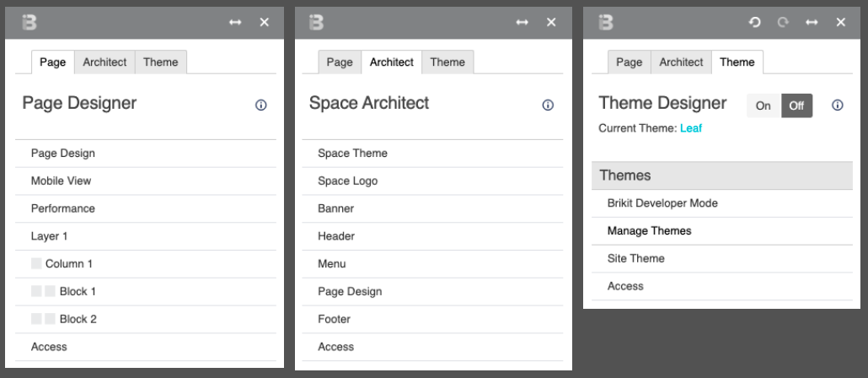Screen dimensions: 868x378
Task: Click the undo arrow in Theme Designer header
Action: [754, 22]
